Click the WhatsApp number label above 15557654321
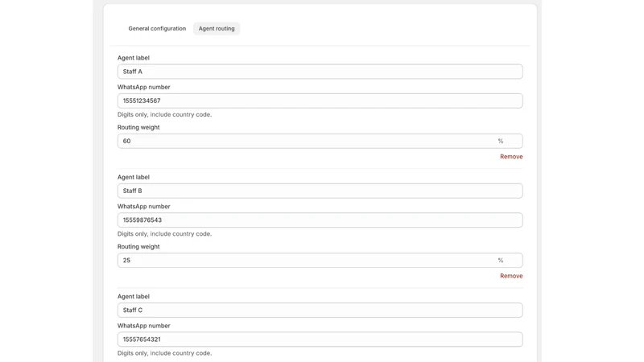644x362 pixels. tap(144, 326)
